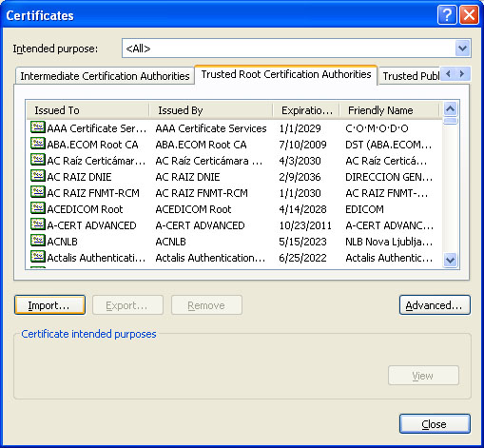
Task: Click the list scrollbar down arrow
Action: (450, 260)
